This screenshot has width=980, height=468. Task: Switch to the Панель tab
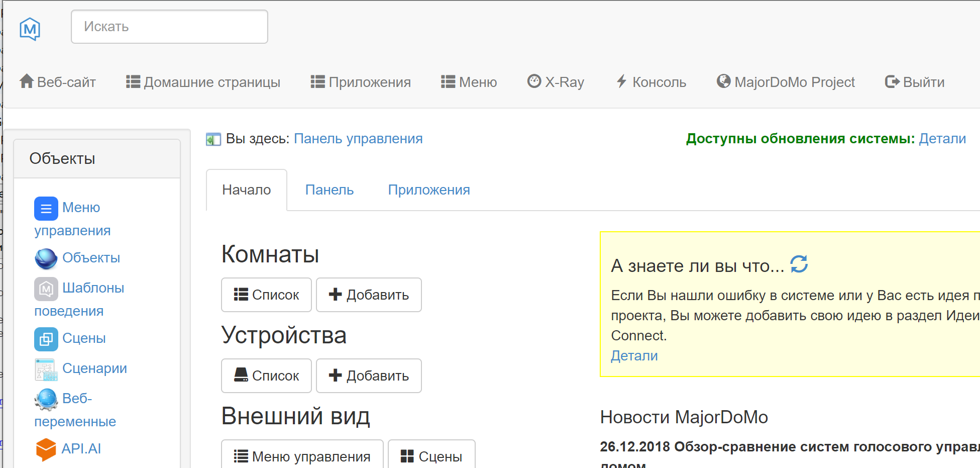point(329,190)
